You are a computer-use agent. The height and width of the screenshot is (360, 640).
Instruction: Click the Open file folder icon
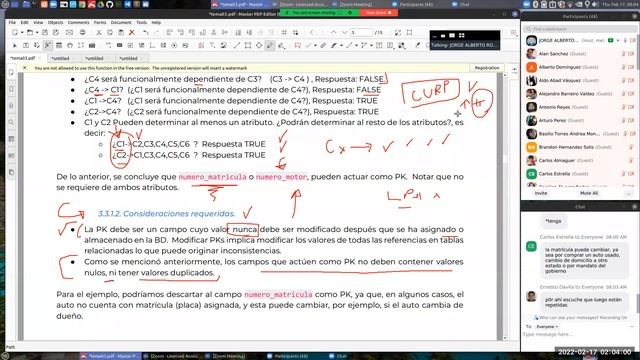point(30,33)
